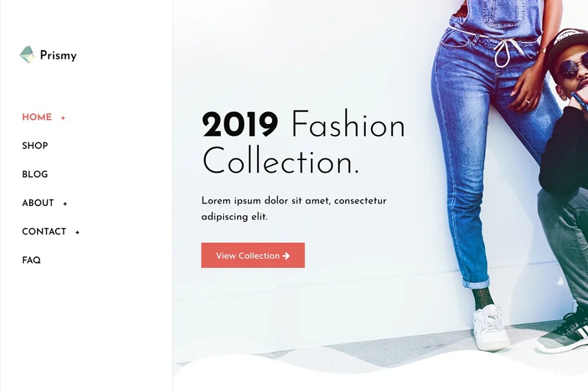Expand the plus icon next to ABOUT
This screenshot has width=588, height=392.
tap(65, 204)
